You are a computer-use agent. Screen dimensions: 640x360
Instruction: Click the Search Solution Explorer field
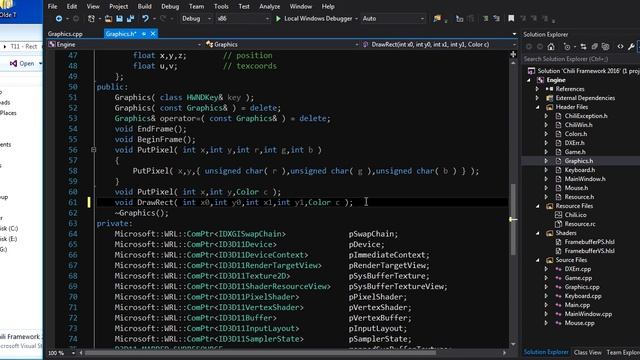coord(581,59)
